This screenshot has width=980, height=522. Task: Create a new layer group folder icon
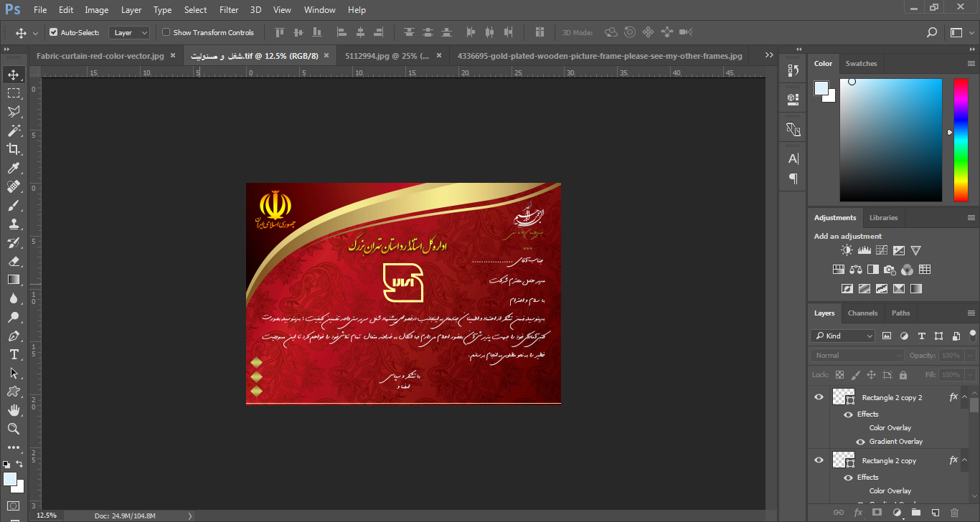pyautogui.click(x=915, y=513)
